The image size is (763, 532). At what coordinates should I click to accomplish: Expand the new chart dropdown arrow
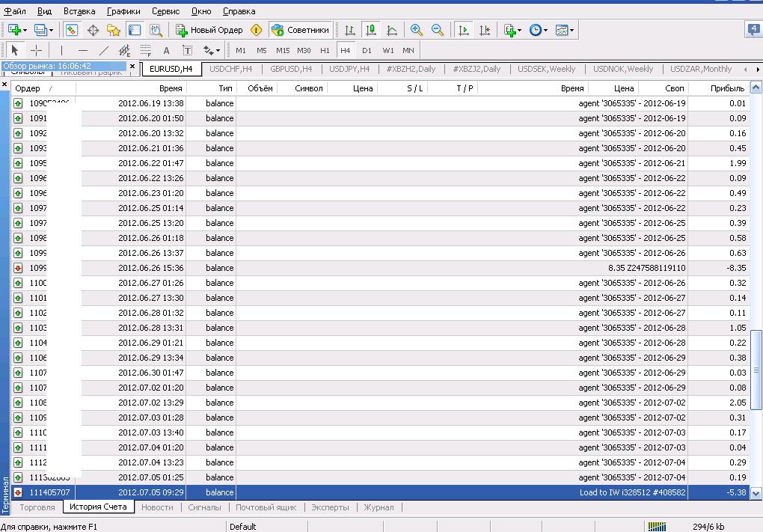[x=25, y=30]
